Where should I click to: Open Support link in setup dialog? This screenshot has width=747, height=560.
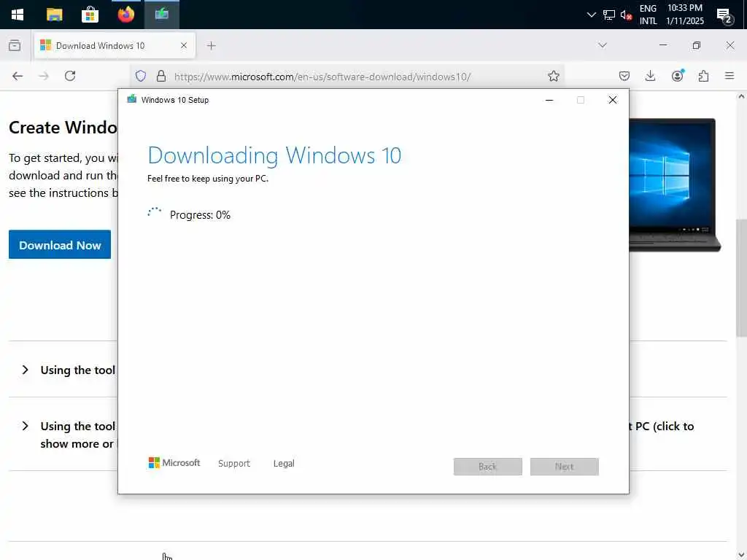pos(234,463)
